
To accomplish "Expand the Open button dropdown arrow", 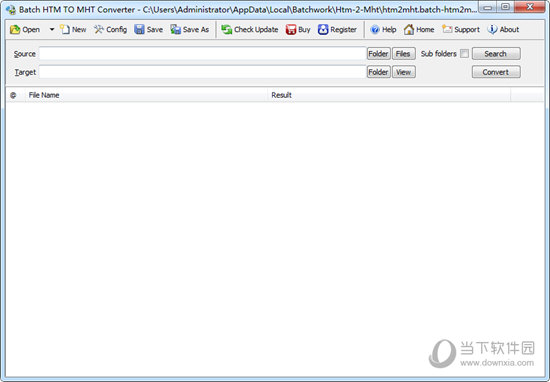I will pyautogui.click(x=52, y=30).
